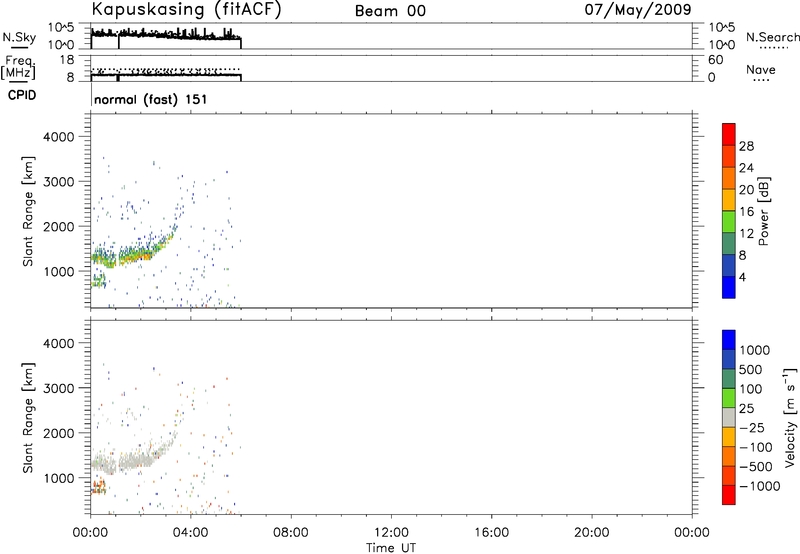Screen dimensions: 800x554
Task: Click the orange velocity patch near 800 km
Action: tap(98, 488)
